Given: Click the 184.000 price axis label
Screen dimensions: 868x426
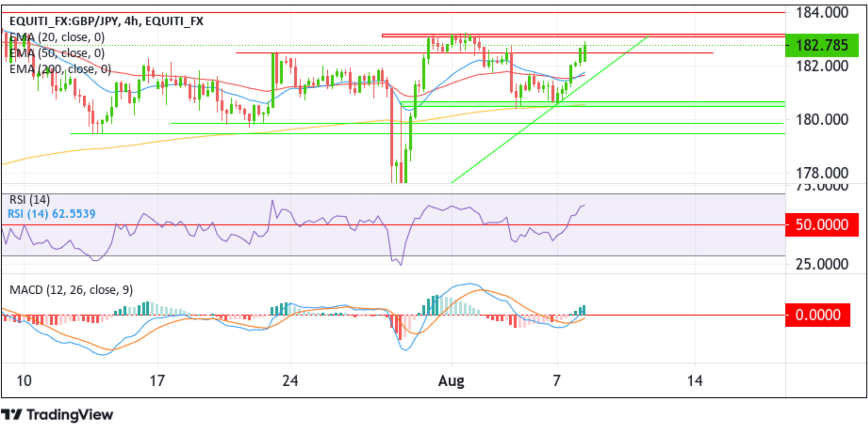Looking at the screenshot, I should tap(822, 13).
